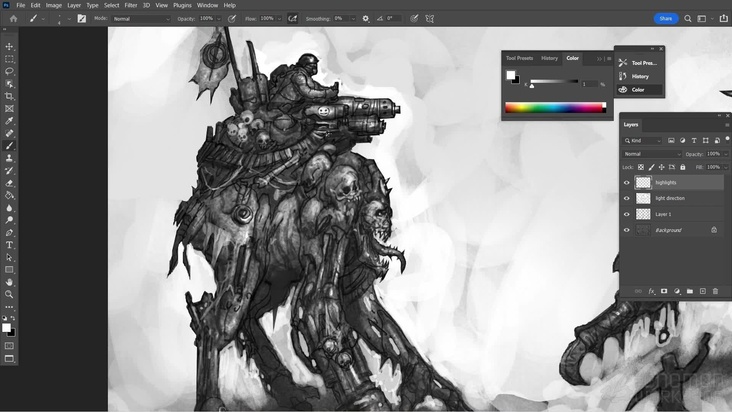732x412 pixels.
Task: Select the Lasso tool
Action: click(9, 71)
